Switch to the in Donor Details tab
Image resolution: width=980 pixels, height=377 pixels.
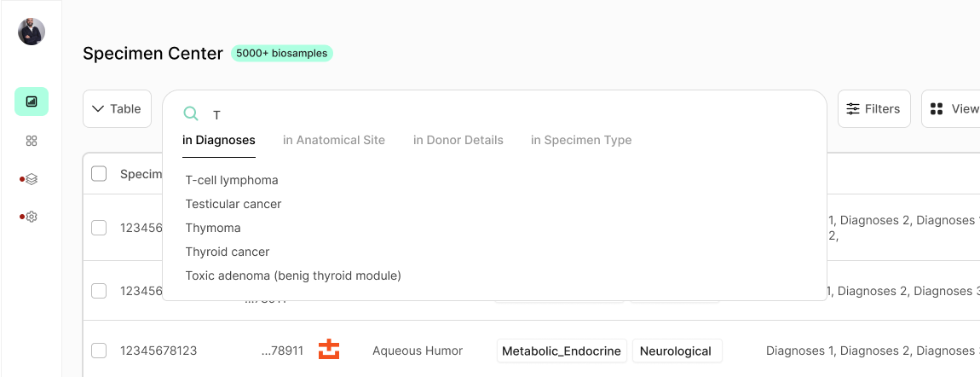458,140
